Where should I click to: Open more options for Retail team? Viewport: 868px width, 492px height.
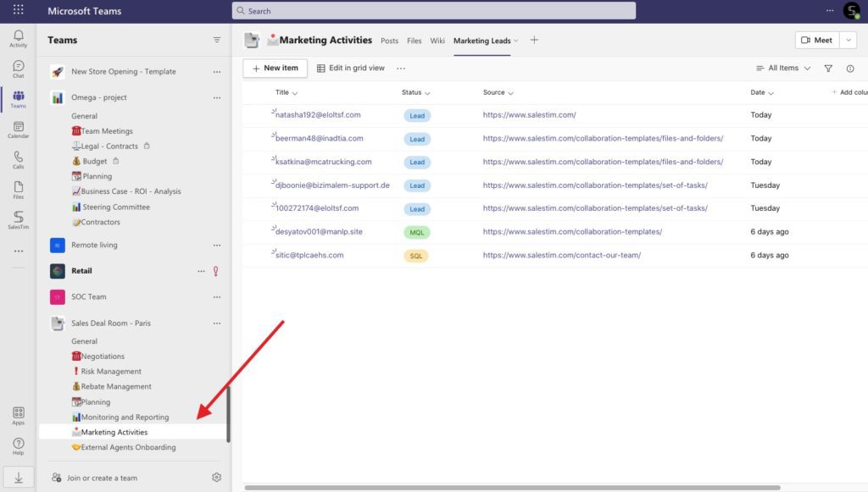pyautogui.click(x=202, y=272)
